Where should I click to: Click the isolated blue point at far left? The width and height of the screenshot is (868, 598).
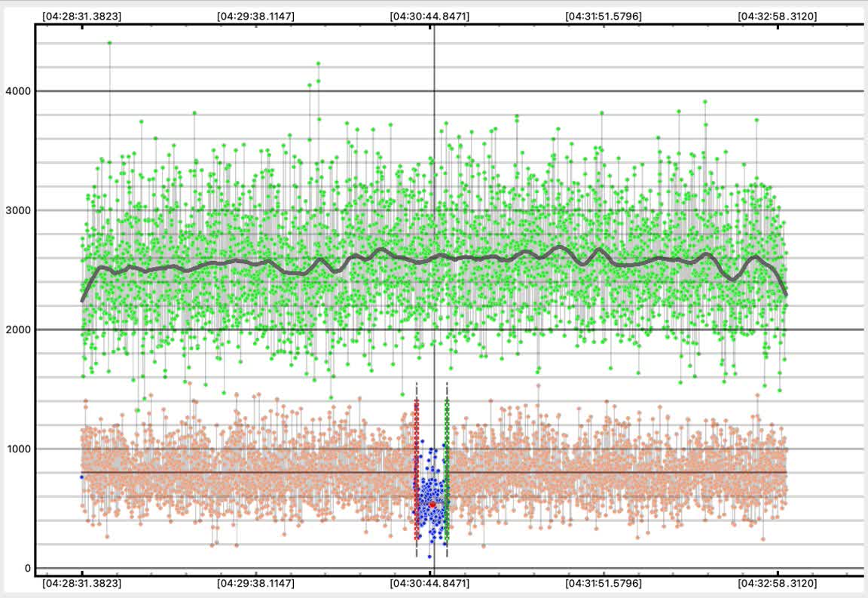point(81,477)
